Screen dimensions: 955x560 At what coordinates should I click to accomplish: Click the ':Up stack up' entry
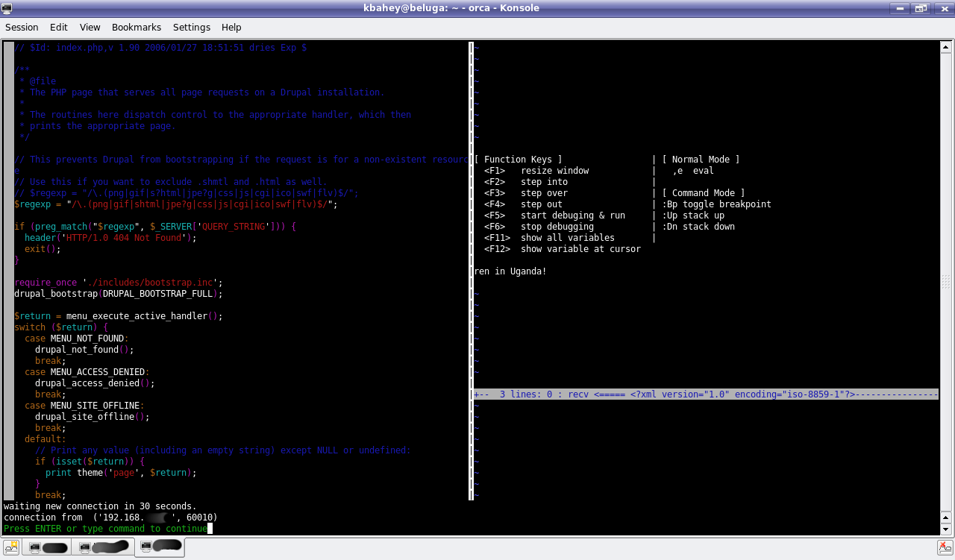693,215
